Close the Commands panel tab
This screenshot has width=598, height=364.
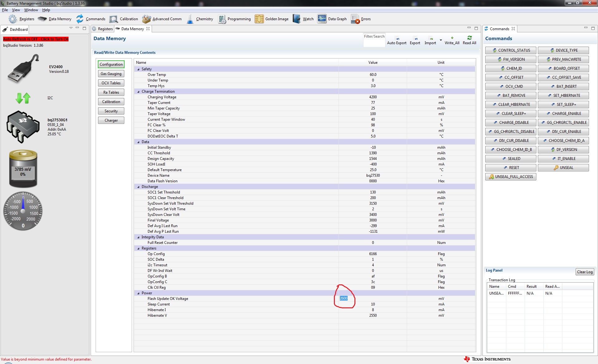513,29
